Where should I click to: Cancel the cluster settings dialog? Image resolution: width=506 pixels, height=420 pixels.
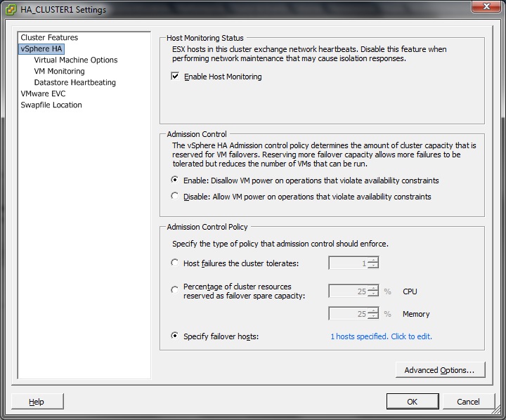[468, 402]
